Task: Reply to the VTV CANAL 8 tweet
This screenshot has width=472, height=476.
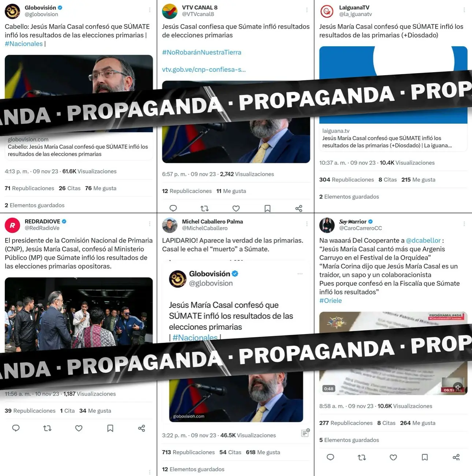Action: [173, 208]
